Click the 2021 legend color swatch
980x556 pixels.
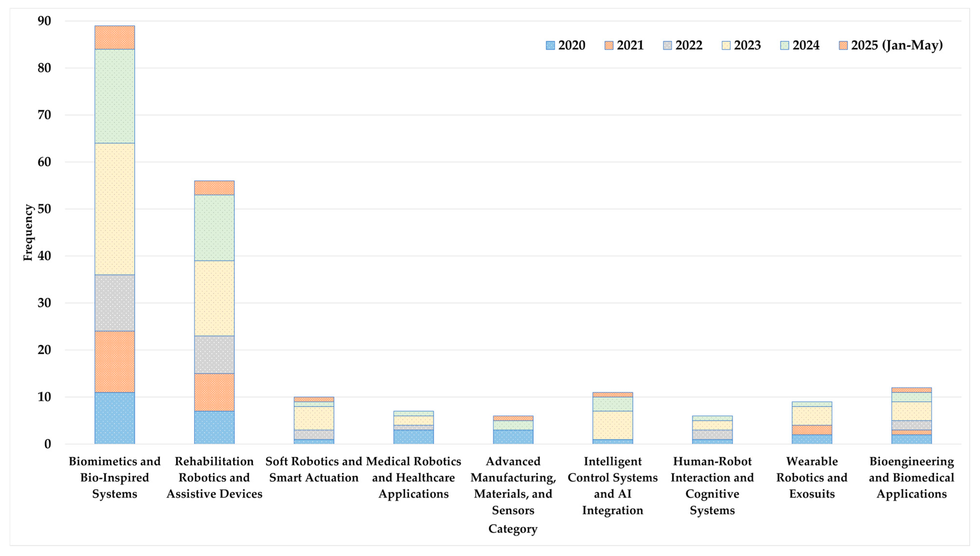pyautogui.click(x=609, y=46)
